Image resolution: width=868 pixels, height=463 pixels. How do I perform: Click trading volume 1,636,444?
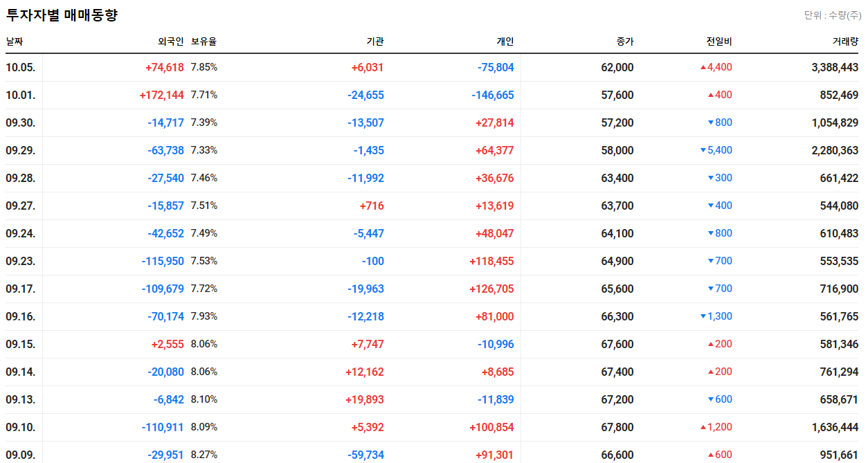click(835, 427)
